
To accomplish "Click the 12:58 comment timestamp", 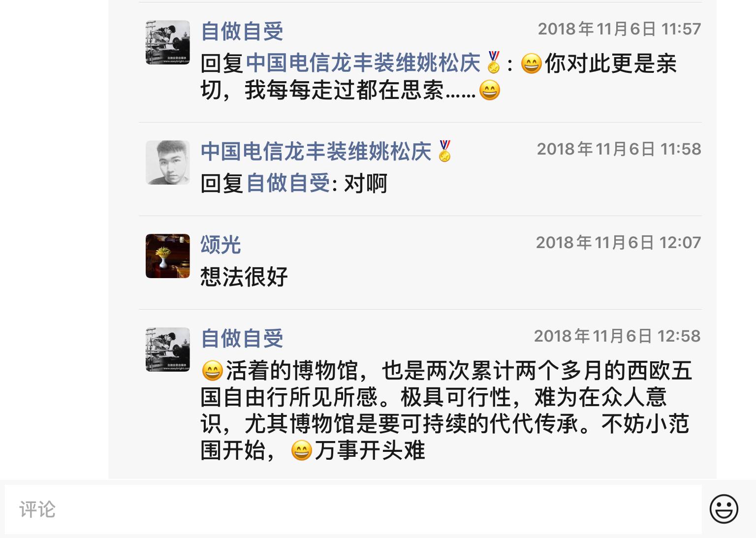I will pyautogui.click(x=617, y=336).
